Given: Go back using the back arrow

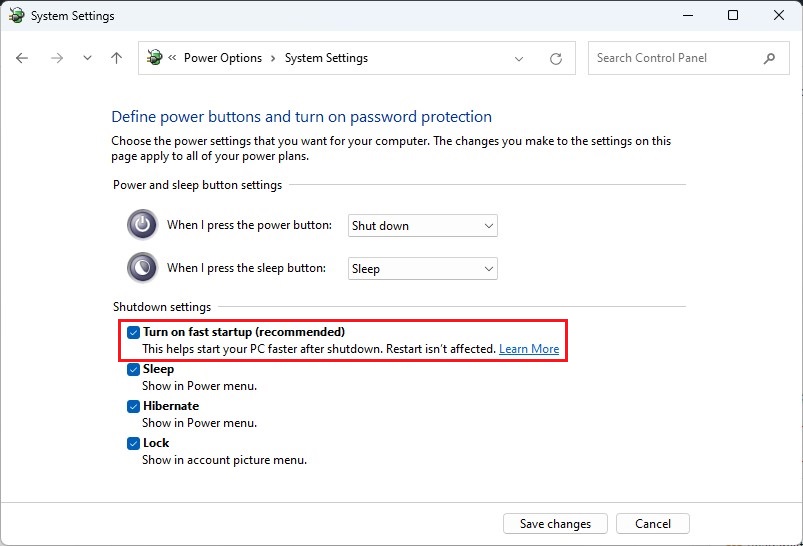Looking at the screenshot, I should click(x=22, y=58).
